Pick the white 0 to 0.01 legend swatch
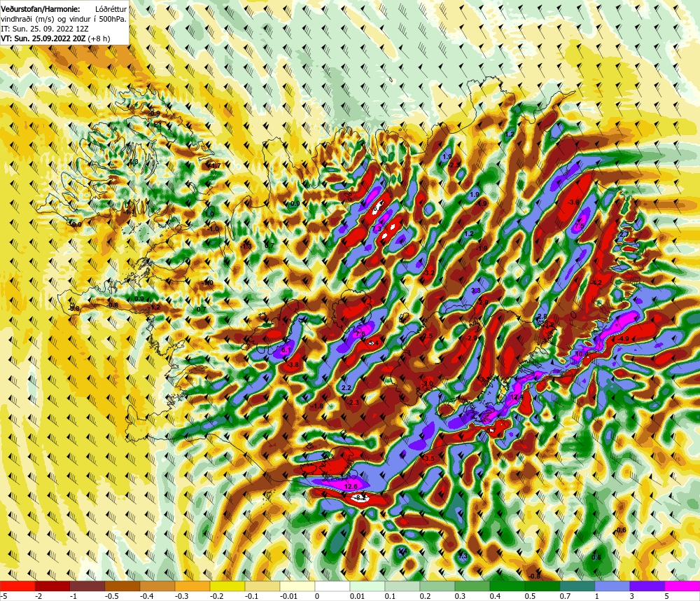This screenshot has height=601, width=700. pos(332,586)
